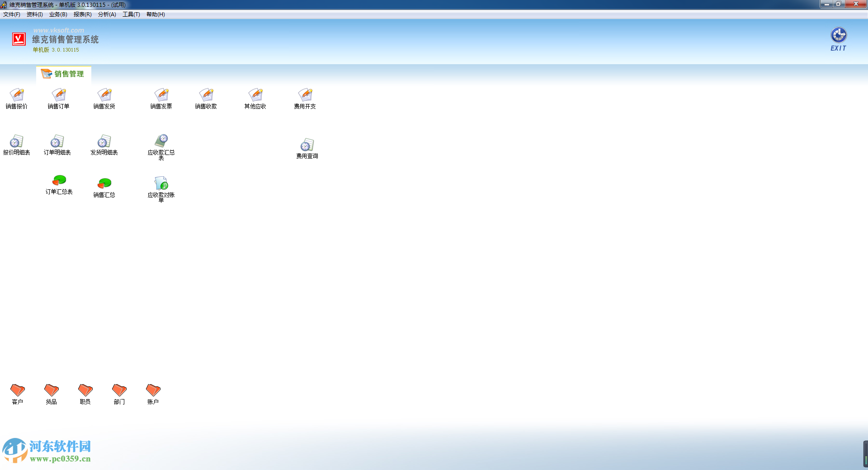Open the 资料(I) menu

coord(35,14)
